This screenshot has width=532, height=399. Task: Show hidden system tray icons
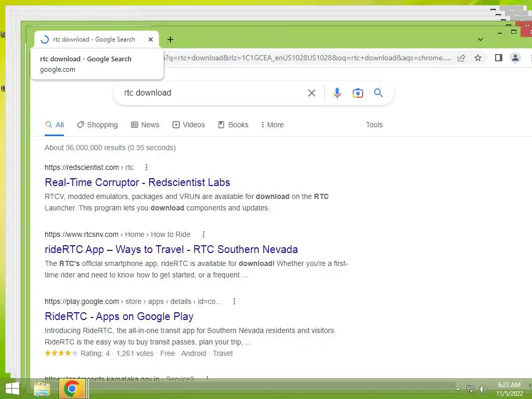[x=458, y=389]
